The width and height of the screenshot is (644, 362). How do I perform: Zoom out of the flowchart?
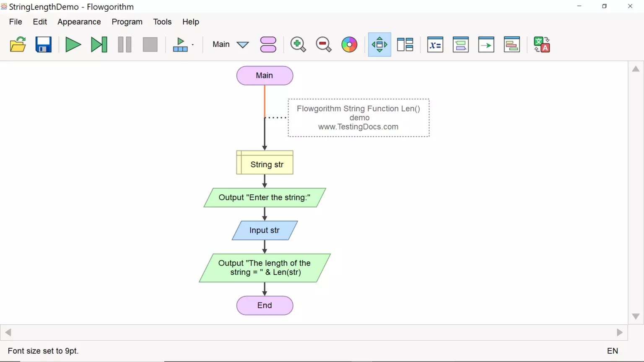pyautogui.click(x=323, y=44)
